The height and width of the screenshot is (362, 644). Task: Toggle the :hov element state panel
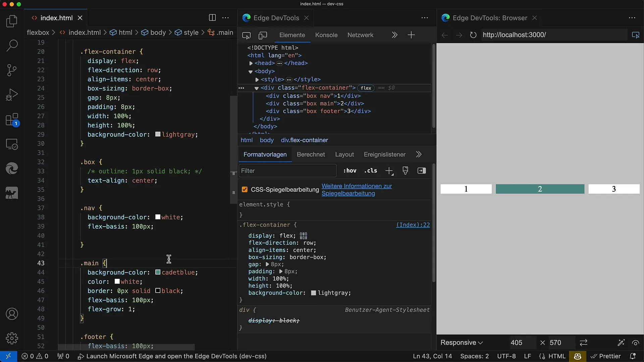[x=350, y=171]
